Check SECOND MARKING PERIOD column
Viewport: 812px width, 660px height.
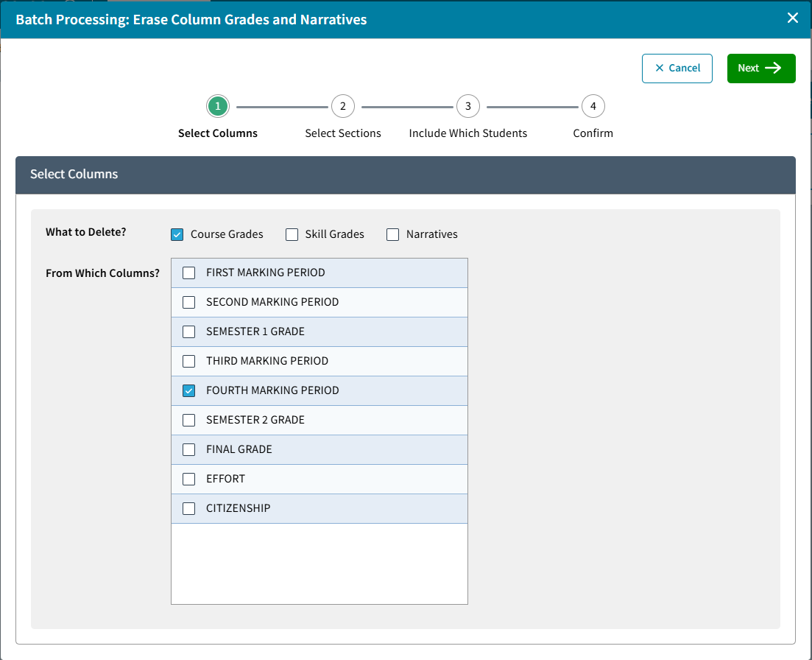tap(189, 303)
